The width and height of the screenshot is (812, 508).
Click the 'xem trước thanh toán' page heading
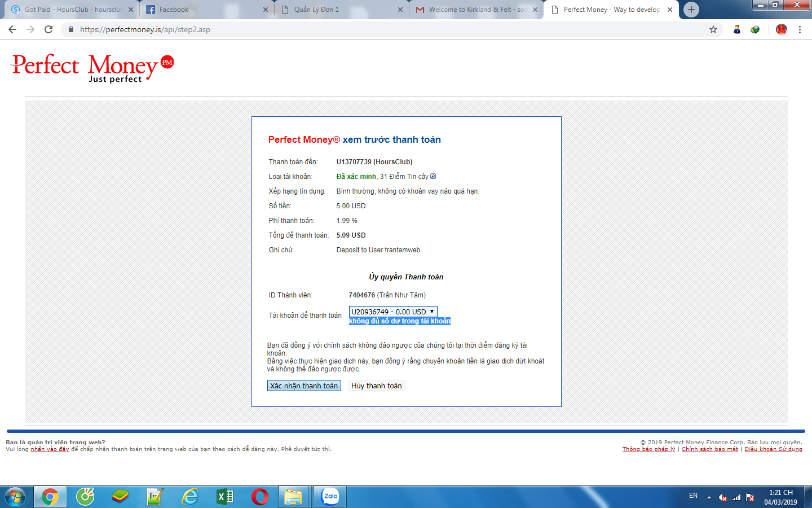(x=392, y=139)
